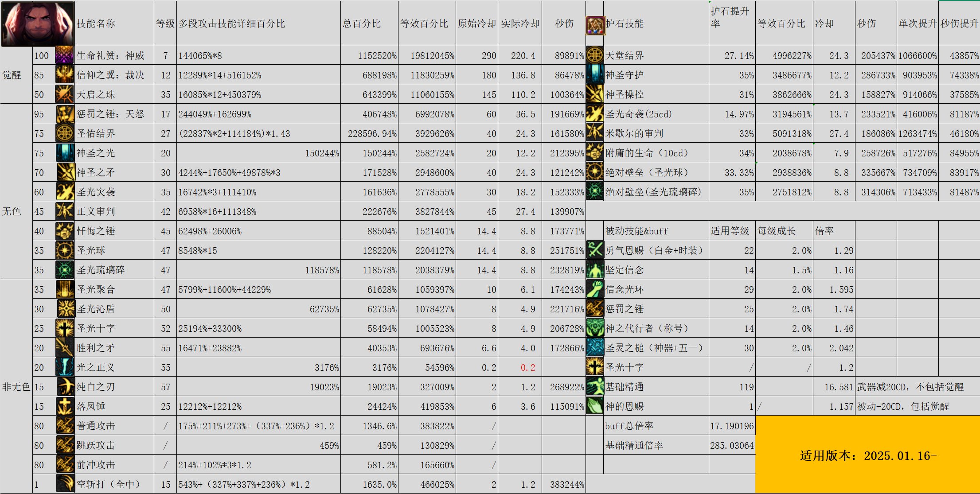The image size is (980, 494).
Task: Select the 圣光球 skill icon
Action: pyautogui.click(x=65, y=250)
